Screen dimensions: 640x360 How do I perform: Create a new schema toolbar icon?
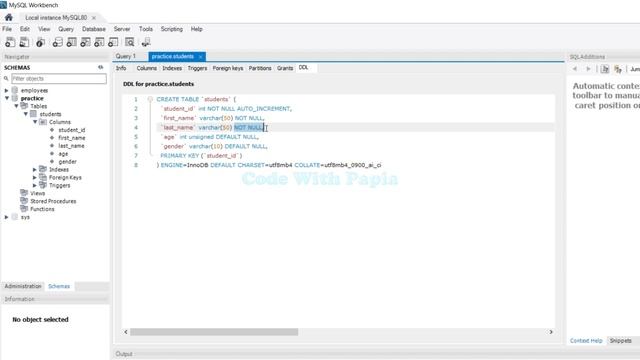click(58, 42)
